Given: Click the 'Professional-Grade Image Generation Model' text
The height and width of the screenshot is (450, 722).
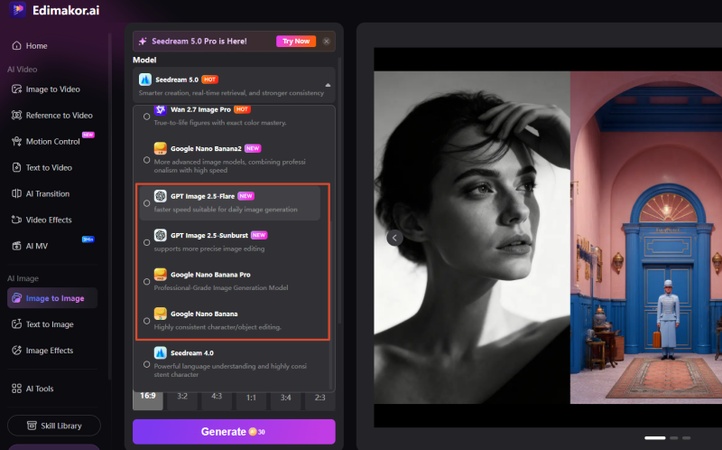Looking at the screenshot, I should click(221, 288).
